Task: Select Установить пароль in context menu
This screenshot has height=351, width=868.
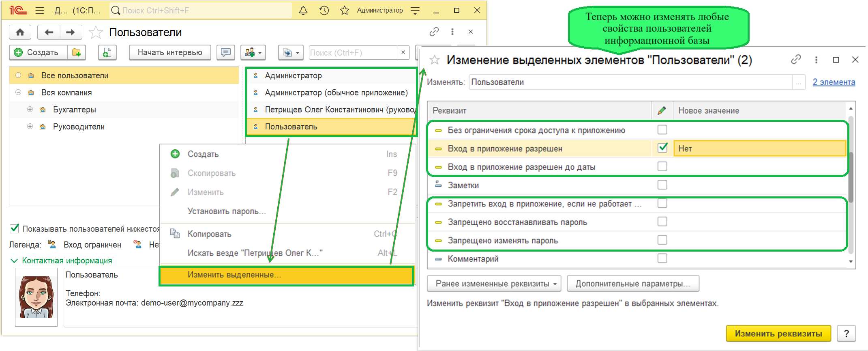Action: [x=226, y=211]
